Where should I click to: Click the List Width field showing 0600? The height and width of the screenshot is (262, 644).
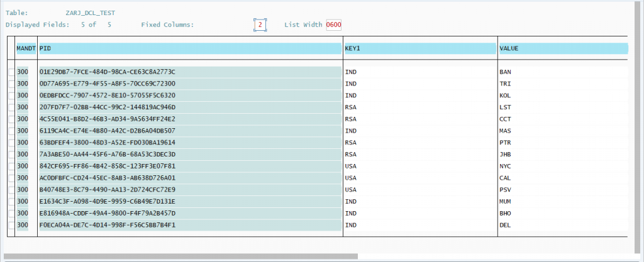coord(333,25)
